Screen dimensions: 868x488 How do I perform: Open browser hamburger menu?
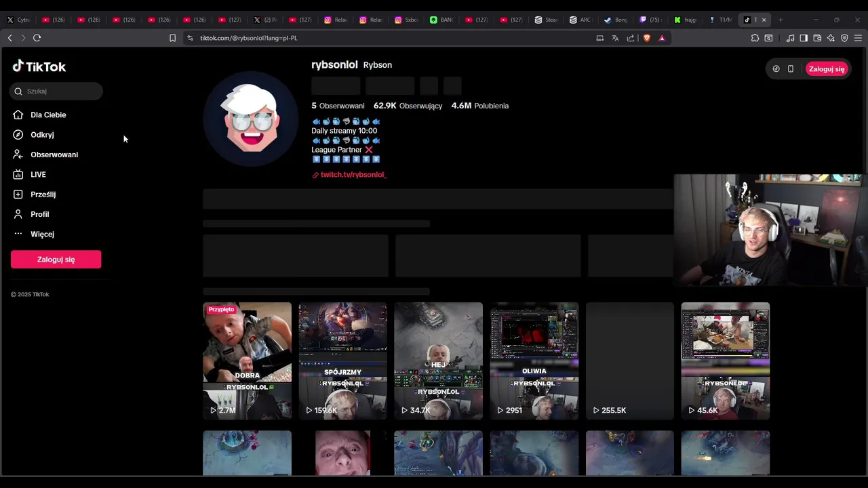tap(858, 38)
